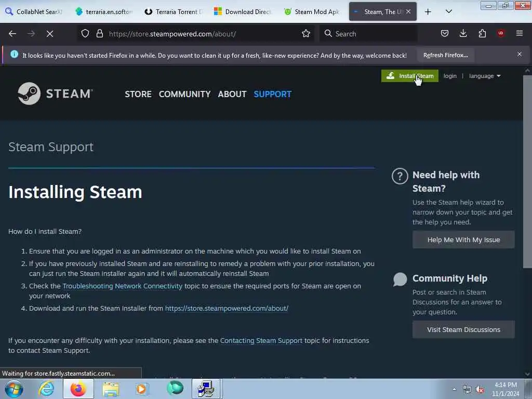Switch to the Terraria Torrent tab
Viewport: 532px width, 399px height.
(x=174, y=12)
